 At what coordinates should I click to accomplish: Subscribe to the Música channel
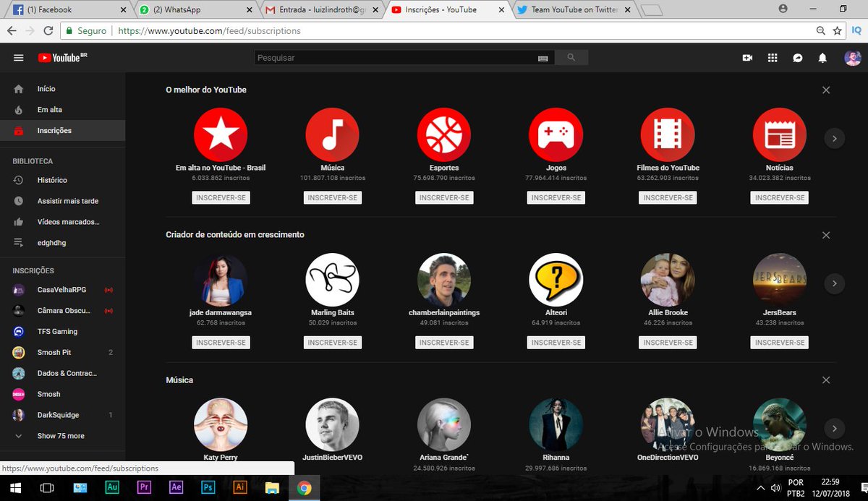pos(333,197)
